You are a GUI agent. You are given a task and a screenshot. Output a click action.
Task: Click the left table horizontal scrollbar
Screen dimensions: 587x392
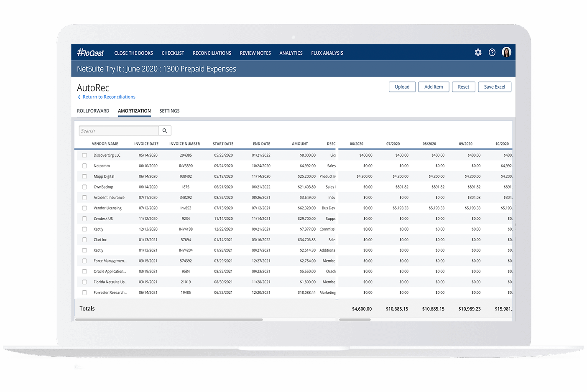(x=169, y=320)
